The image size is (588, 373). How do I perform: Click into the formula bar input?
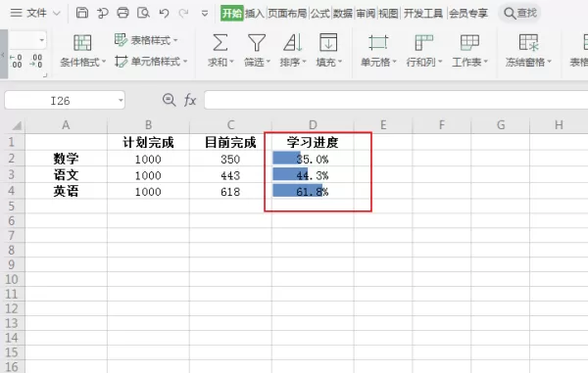click(x=396, y=100)
